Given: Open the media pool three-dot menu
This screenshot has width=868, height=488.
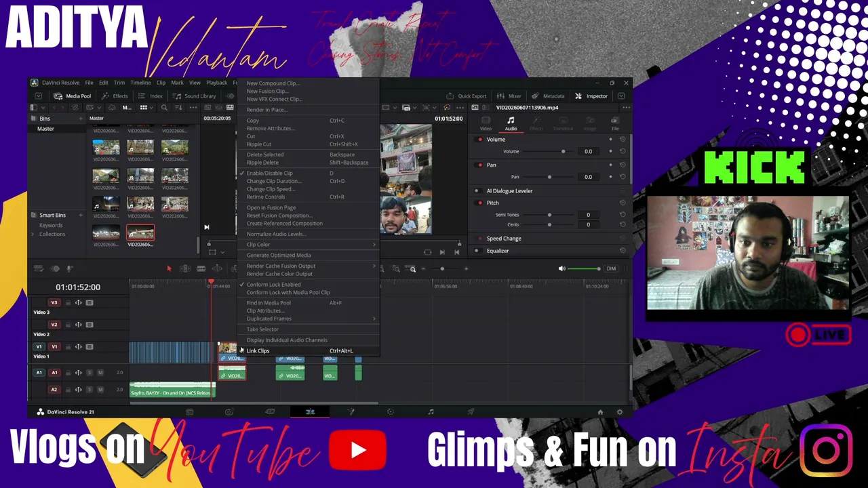Looking at the screenshot, I should click(x=192, y=108).
